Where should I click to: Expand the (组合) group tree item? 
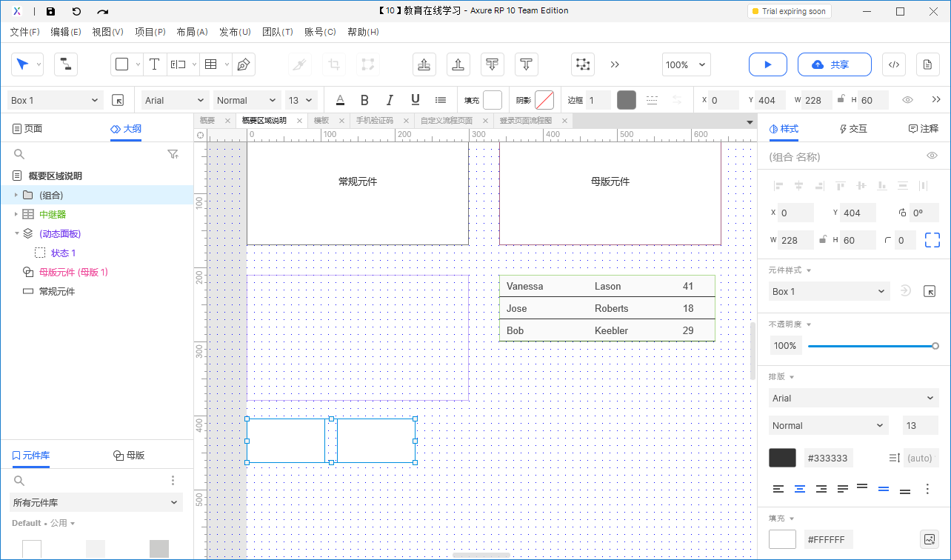pyautogui.click(x=16, y=195)
